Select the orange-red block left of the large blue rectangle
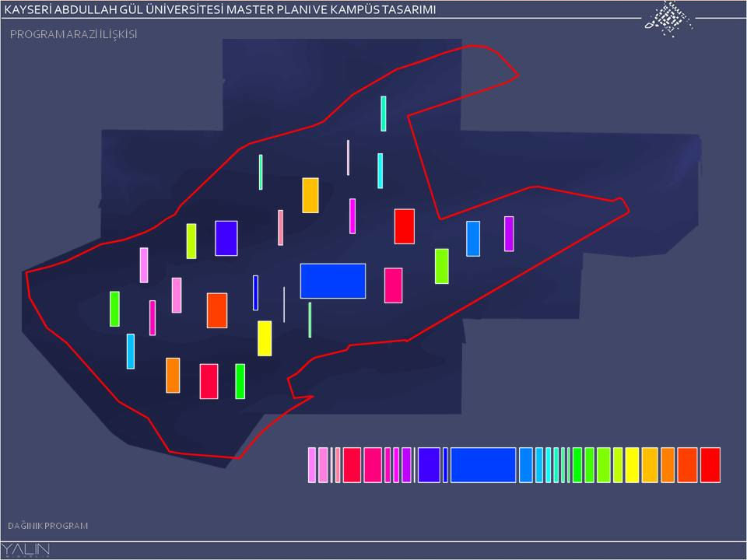Image resolution: width=747 pixels, height=560 pixels. pyautogui.click(x=216, y=310)
